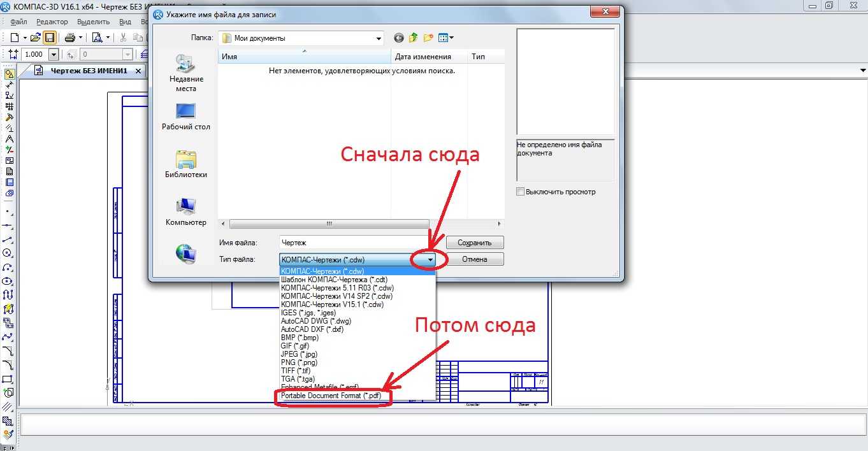Select the Geometry panel icon in left toolbar
This screenshot has width=868, height=451.
(x=9, y=74)
